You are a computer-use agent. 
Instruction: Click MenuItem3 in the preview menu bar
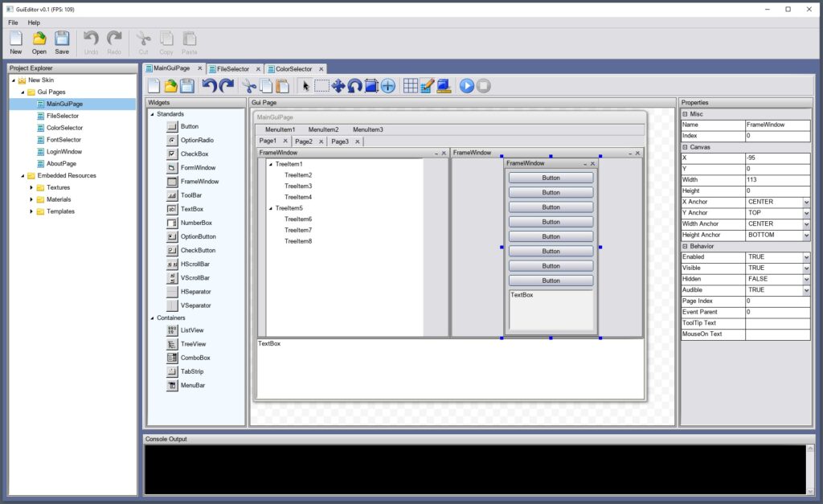coord(368,129)
